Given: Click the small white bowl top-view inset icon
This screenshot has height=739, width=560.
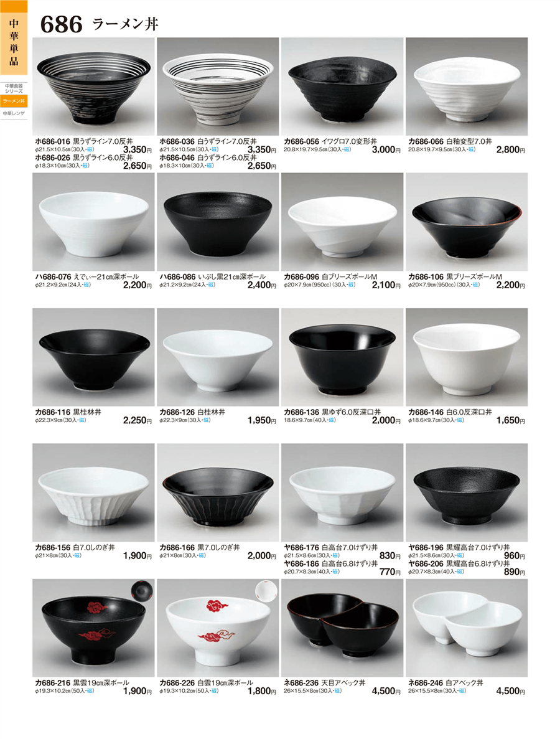Looking at the screenshot, I should click(266, 590).
